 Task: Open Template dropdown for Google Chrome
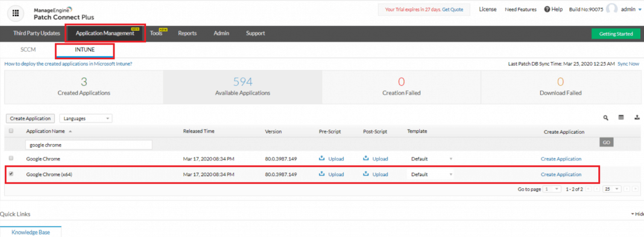click(x=431, y=159)
